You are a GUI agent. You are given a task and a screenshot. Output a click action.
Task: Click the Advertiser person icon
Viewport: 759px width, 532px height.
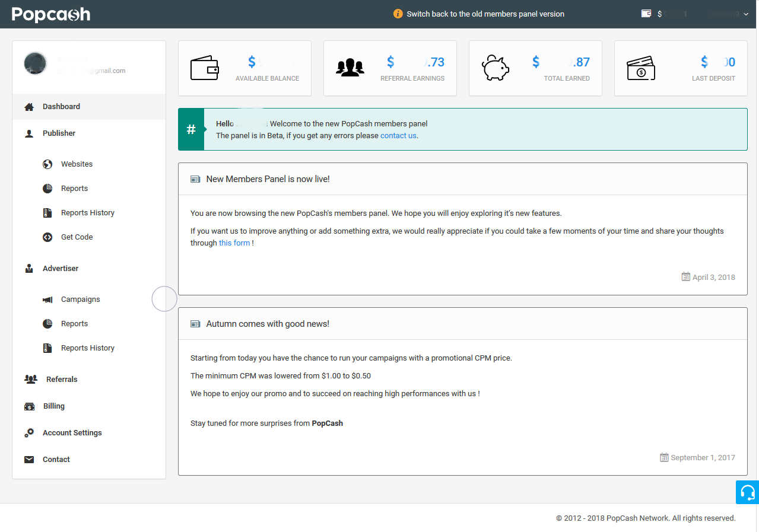pyautogui.click(x=29, y=269)
